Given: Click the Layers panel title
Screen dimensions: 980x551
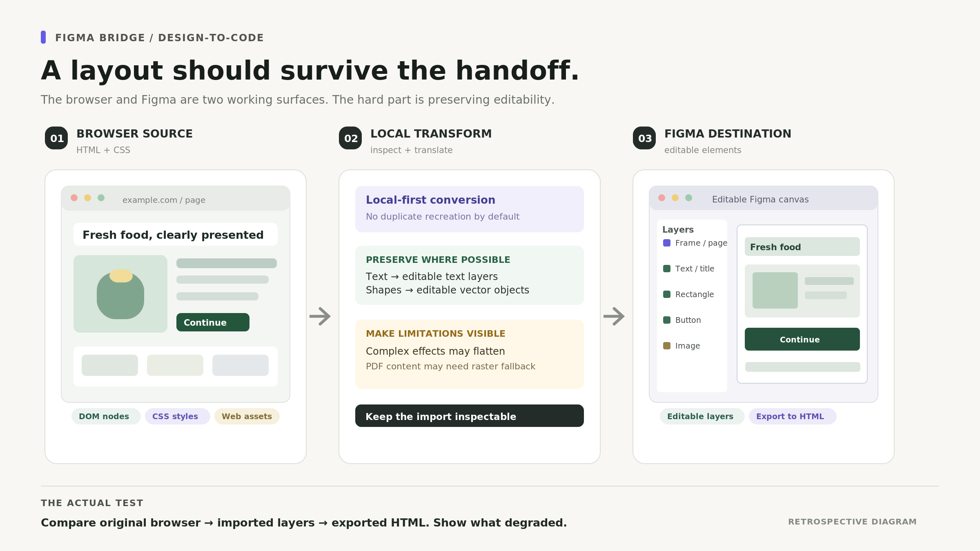Looking at the screenshot, I should pos(678,229).
